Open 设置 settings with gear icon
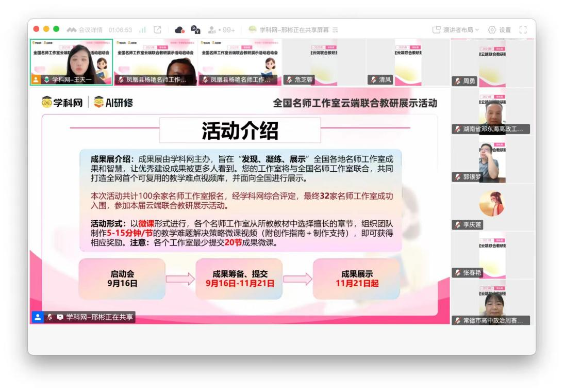The height and width of the screenshot is (392, 564). [x=499, y=30]
